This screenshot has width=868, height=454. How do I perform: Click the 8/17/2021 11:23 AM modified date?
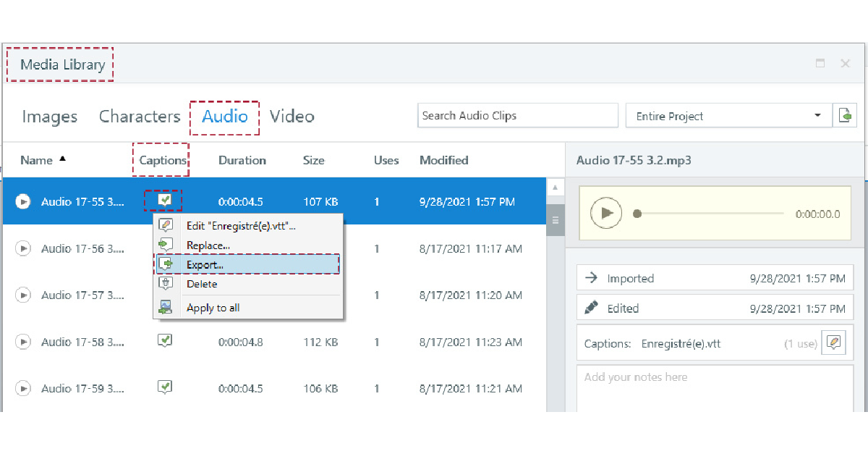[471, 342]
